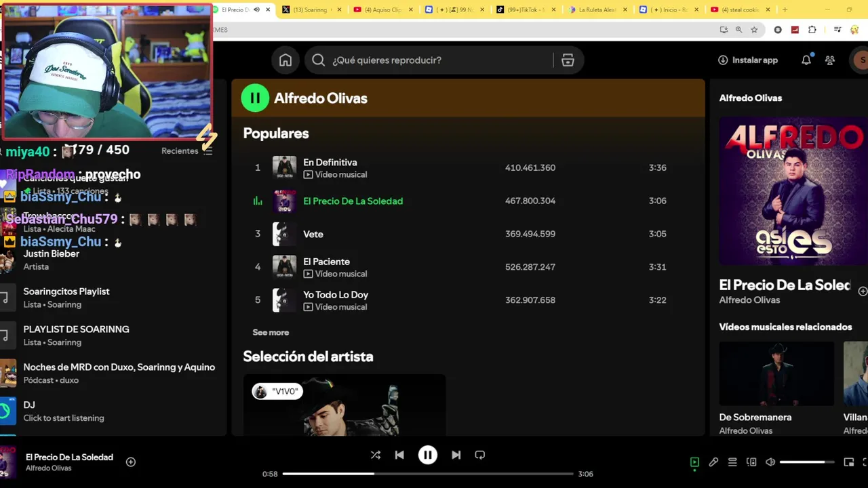Select the row El Precio De La Soledad
The image size is (868, 488).
(x=469, y=201)
